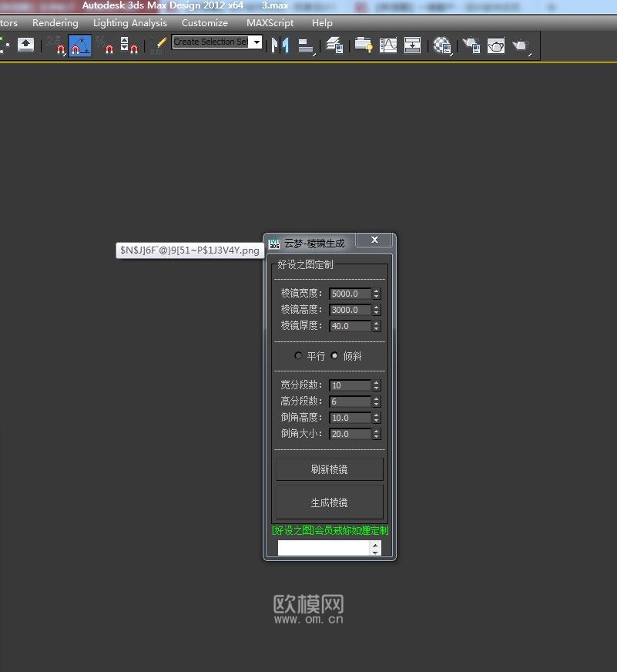Toggle the Angle Snap tool
Viewport: 617px width, 672px height.
click(x=80, y=45)
